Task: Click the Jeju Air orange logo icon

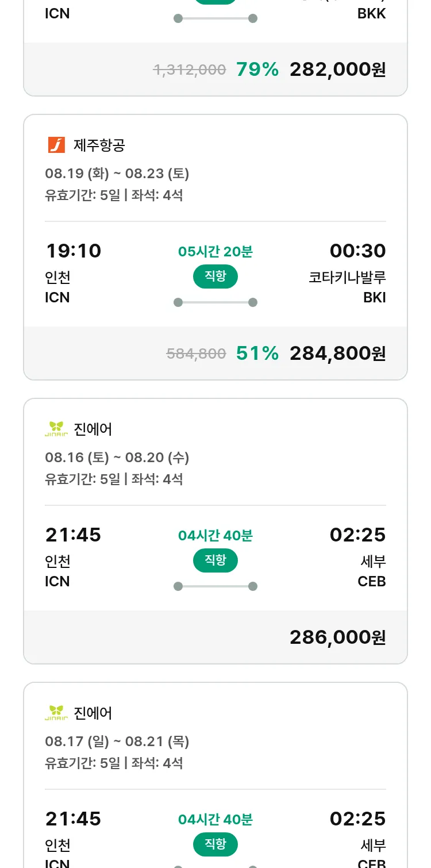Action: [56, 145]
